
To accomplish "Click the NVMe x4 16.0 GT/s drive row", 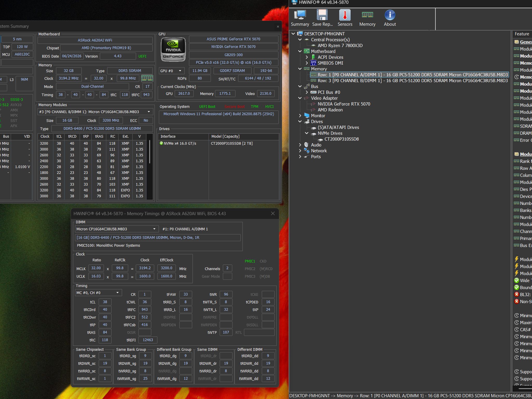I will [x=218, y=143].
